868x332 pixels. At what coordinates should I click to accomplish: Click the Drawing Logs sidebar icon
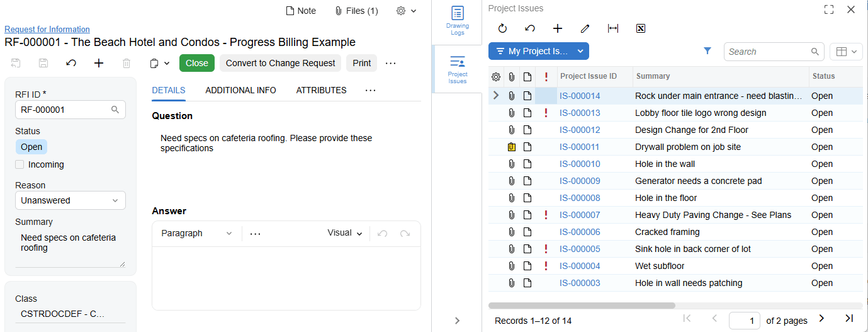(457, 20)
